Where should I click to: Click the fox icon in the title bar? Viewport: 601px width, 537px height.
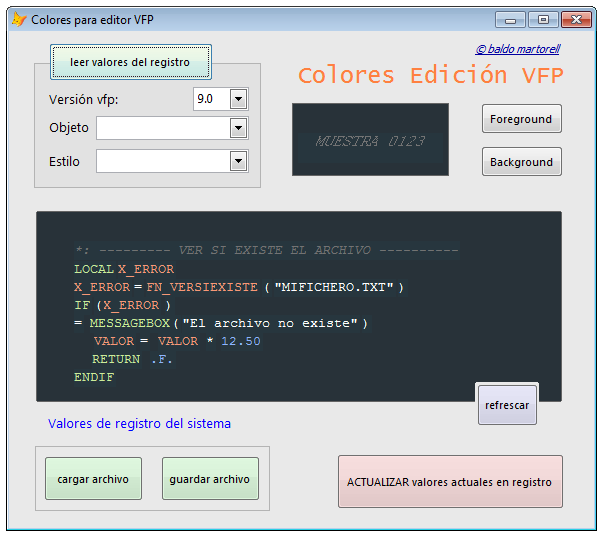(x=19, y=19)
